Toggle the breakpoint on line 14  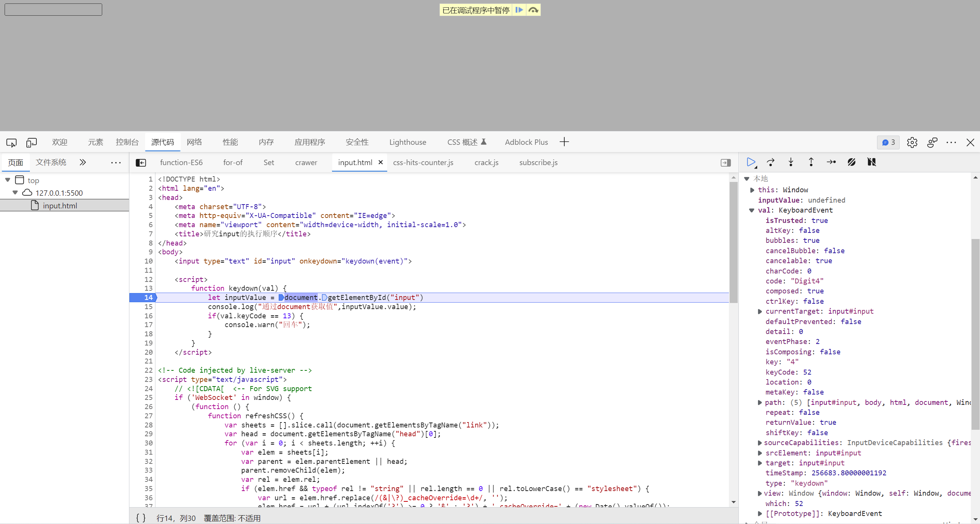click(148, 297)
